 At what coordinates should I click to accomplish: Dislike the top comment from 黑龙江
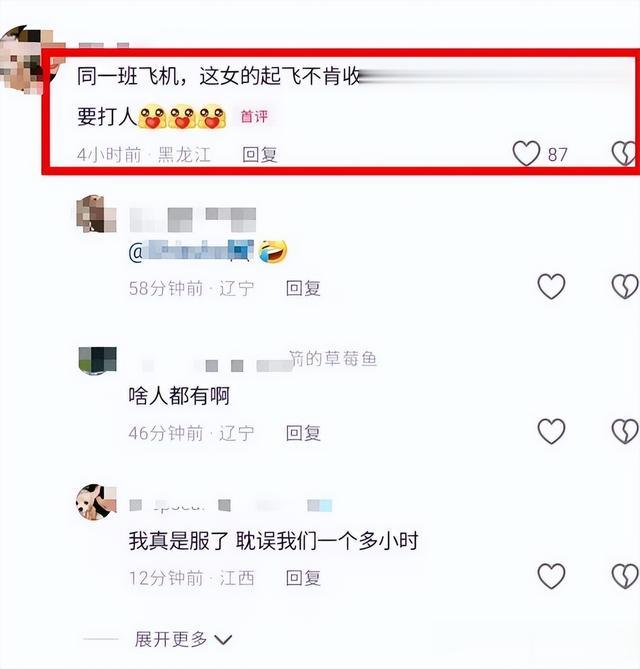click(625, 154)
